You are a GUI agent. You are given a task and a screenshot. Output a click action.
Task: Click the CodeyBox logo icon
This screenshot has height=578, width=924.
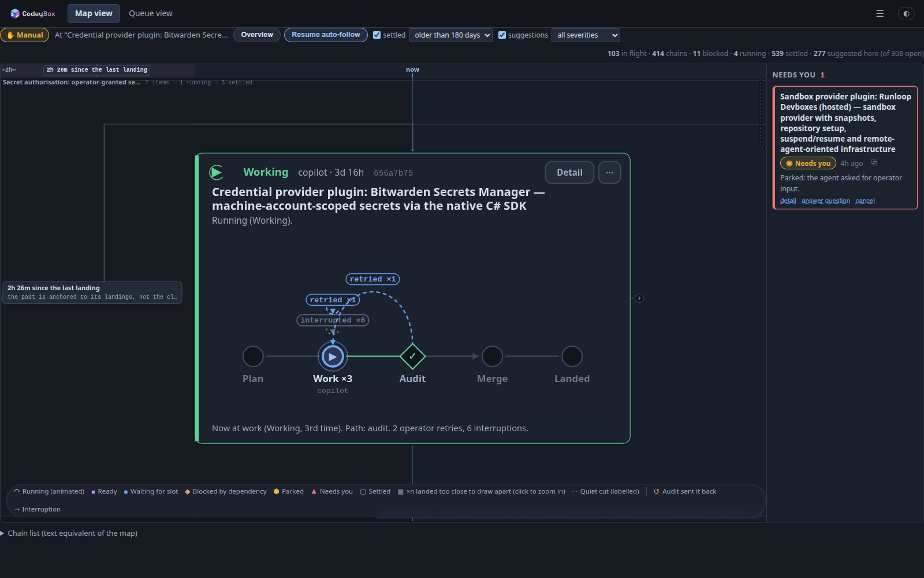[15, 13]
